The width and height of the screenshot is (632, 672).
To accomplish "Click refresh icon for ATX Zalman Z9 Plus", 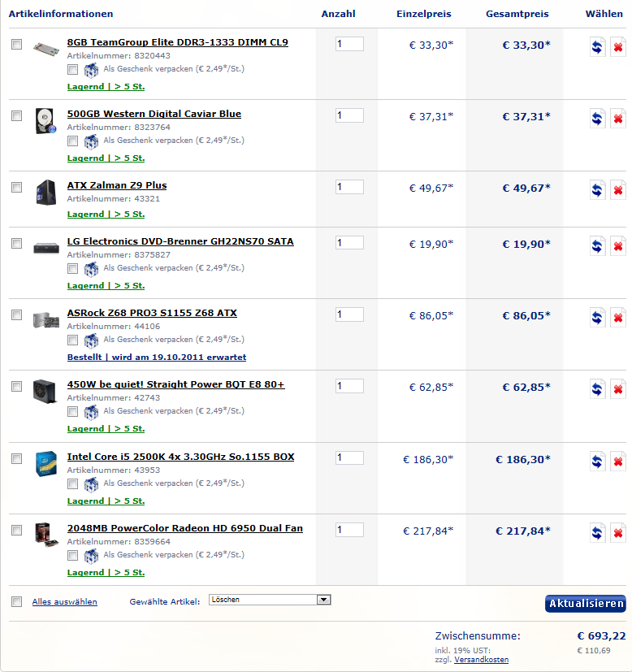I will (597, 190).
